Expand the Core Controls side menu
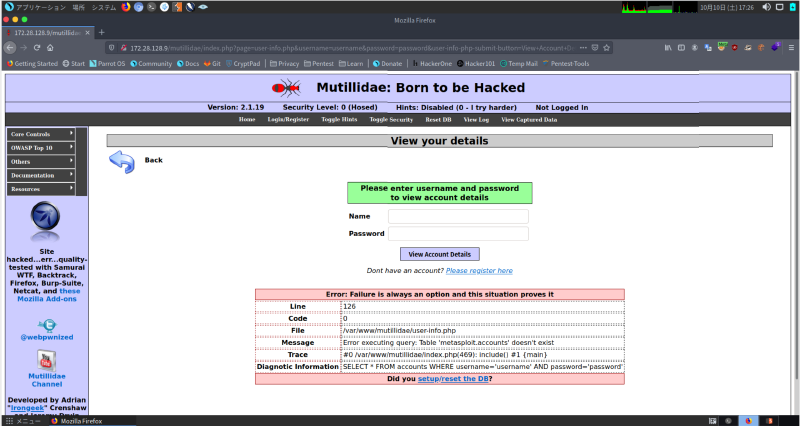Viewport: 800px width, 426px height. 41,133
